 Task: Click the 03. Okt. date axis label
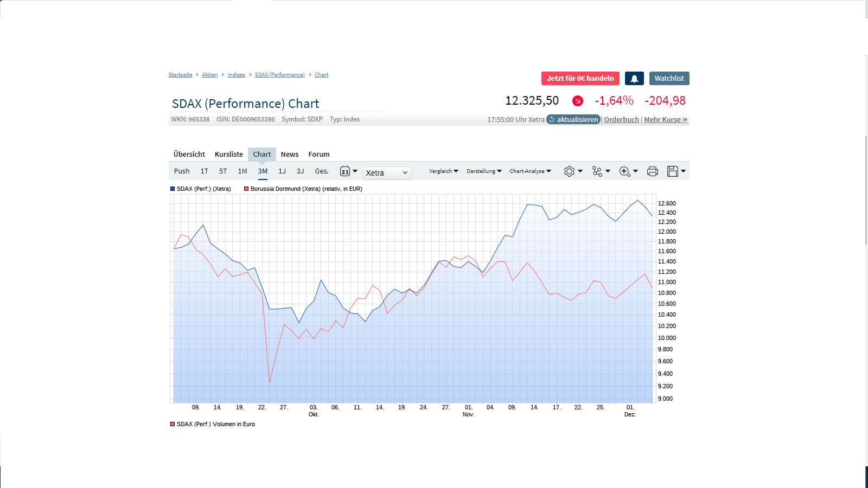pyautogui.click(x=314, y=410)
